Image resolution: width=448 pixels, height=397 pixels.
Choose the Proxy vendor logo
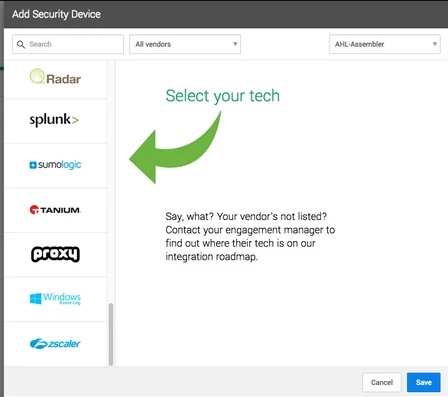[55, 254]
